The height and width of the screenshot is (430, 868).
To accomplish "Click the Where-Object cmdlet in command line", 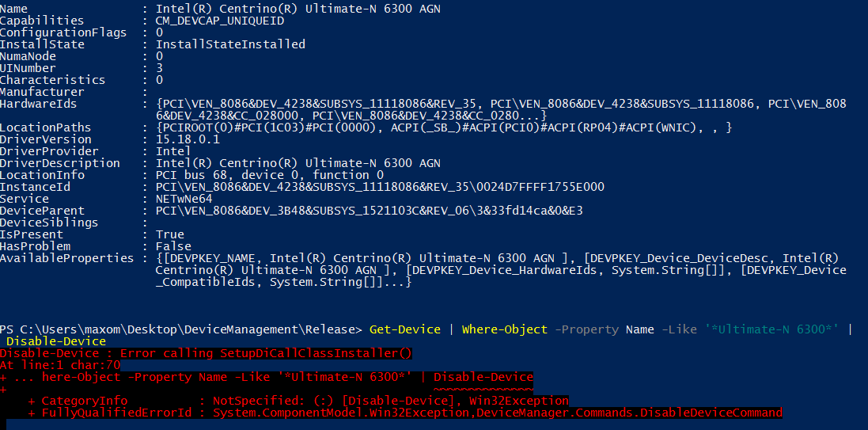I will (504, 329).
